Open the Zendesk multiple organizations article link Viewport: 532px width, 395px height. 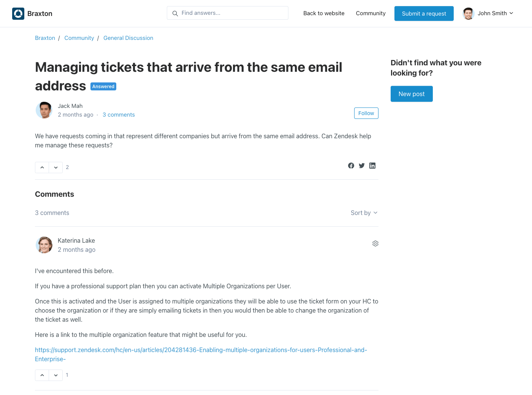(x=201, y=350)
